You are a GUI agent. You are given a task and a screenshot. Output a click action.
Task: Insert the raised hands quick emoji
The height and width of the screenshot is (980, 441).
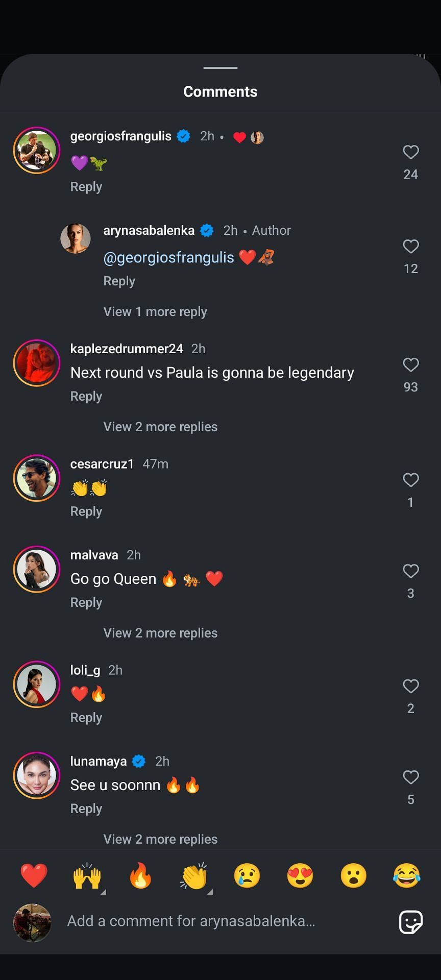coord(87,876)
